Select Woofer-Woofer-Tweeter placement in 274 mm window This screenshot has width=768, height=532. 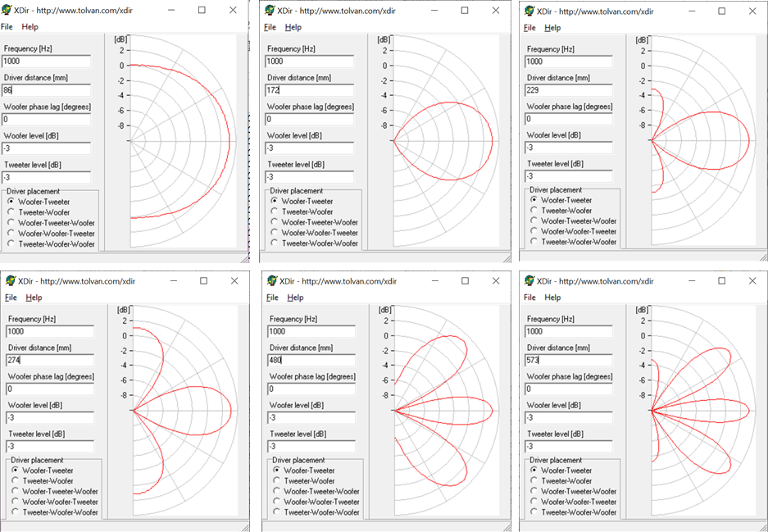pyautogui.click(x=55, y=502)
